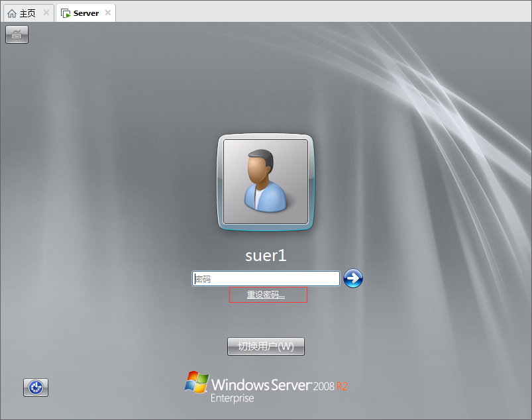Open the Ease of Access button
This screenshot has width=532, height=420.
[x=36, y=388]
